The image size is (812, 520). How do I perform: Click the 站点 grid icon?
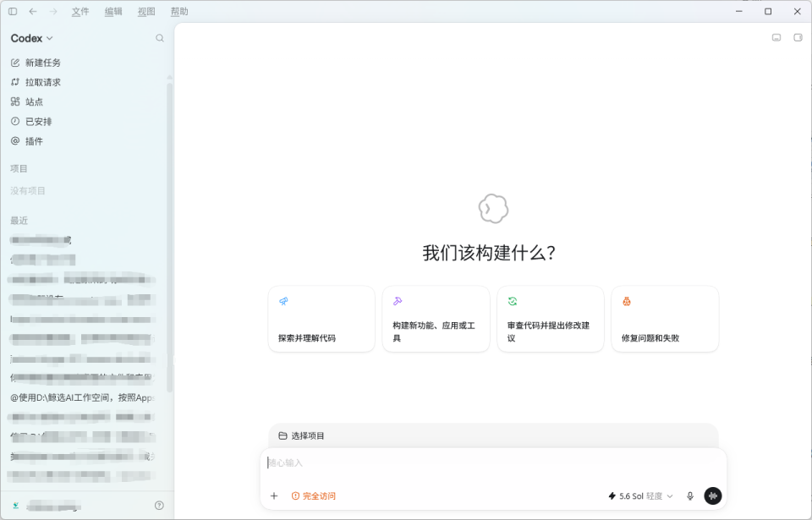pyautogui.click(x=15, y=101)
